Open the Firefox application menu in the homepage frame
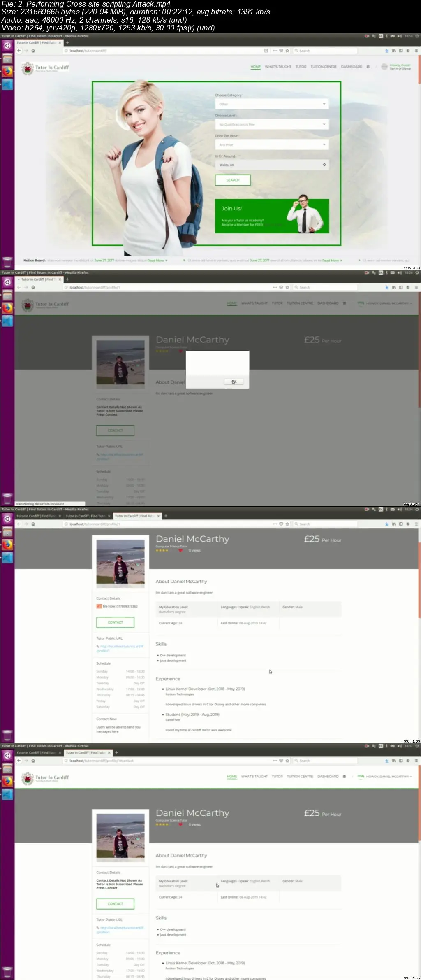Viewport: 421px width, 980px height. (x=416, y=51)
